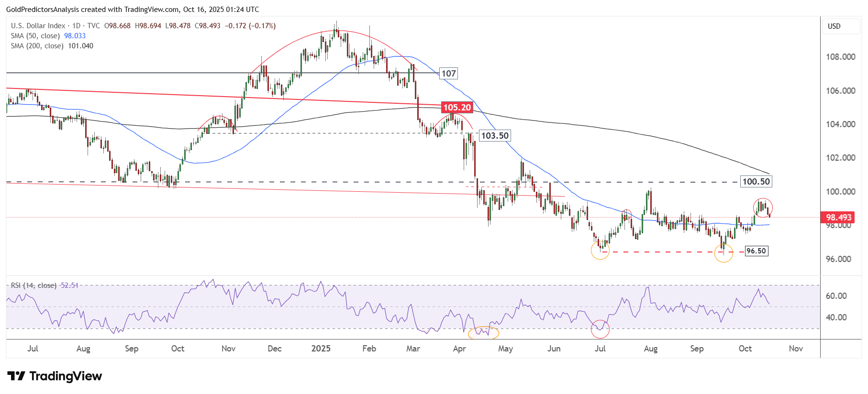Click the orange circle at late-September price low
This screenshot has width=868, height=394.
coord(723,253)
